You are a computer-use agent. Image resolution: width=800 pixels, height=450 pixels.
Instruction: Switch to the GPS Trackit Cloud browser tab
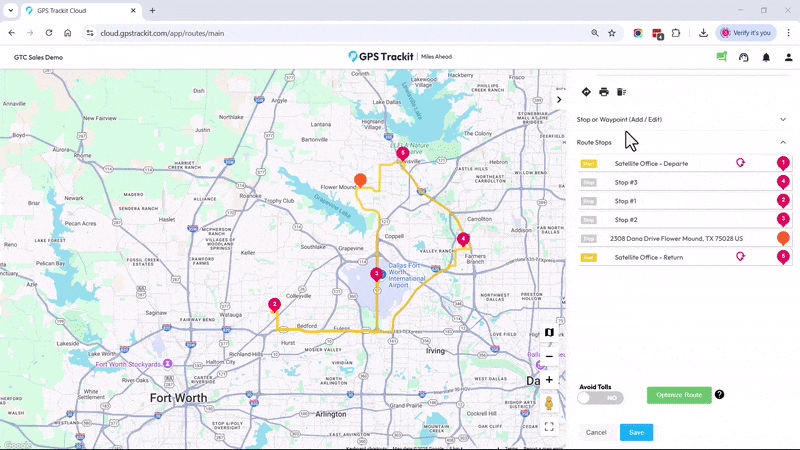[x=81, y=10]
